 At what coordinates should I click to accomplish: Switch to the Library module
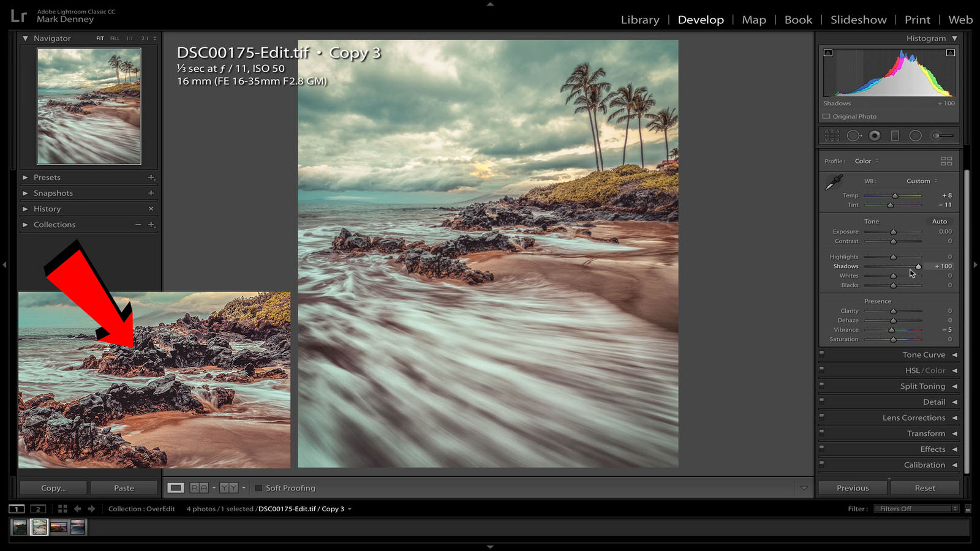(x=639, y=20)
